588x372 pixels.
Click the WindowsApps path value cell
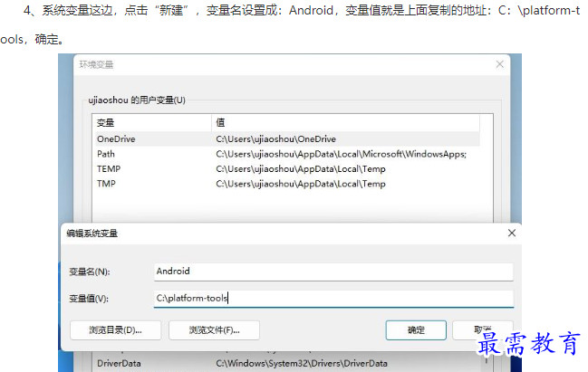point(341,154)
